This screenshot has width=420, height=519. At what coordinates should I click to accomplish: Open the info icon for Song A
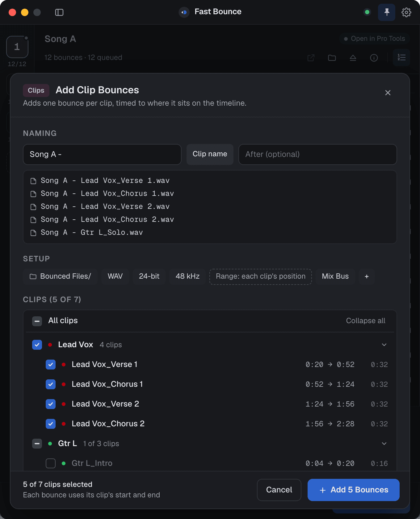click(x=374, y=58)
